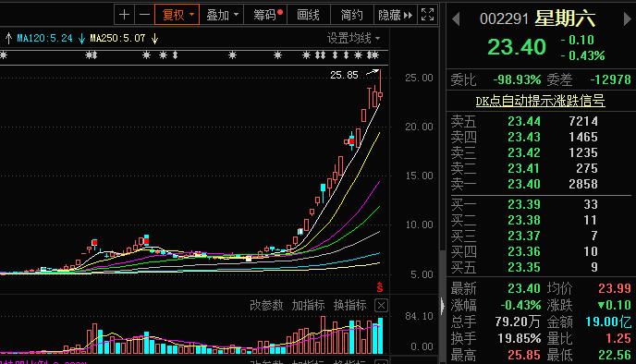Click price change percent -0.43% at top

(x=583, y=55)
